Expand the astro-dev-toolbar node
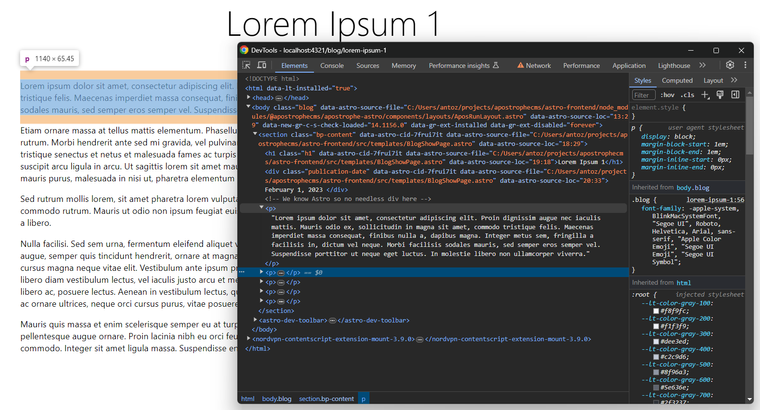The width and height of the screenshot is (760, 410). (255, 320)
